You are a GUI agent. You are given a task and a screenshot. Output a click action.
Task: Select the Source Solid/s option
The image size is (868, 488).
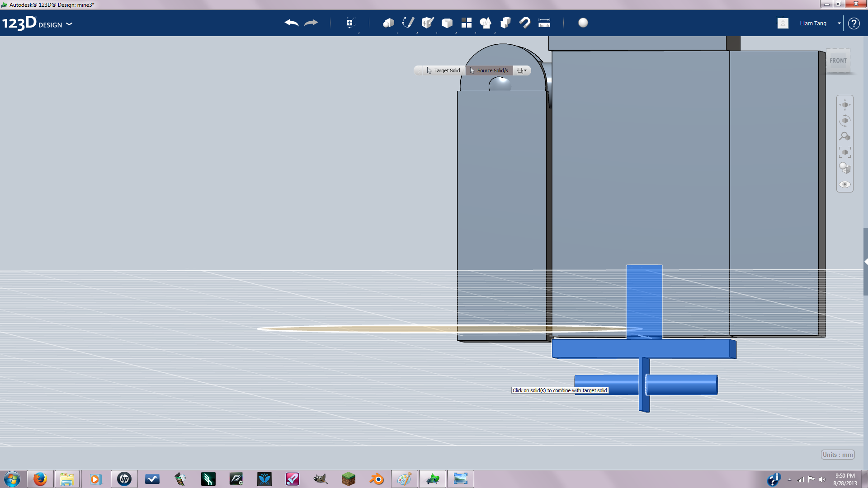click(x=489, y=70)
